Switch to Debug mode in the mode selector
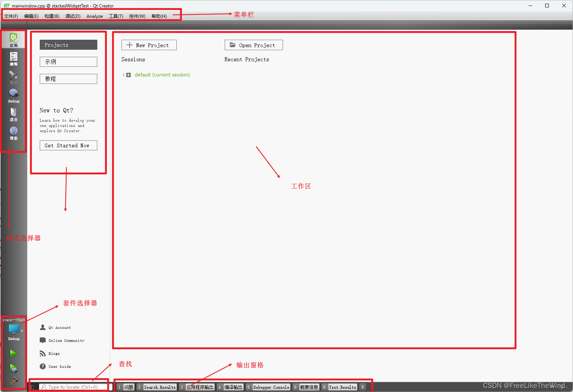The width and height of the screenshot is (573, 392). [14, 96]
